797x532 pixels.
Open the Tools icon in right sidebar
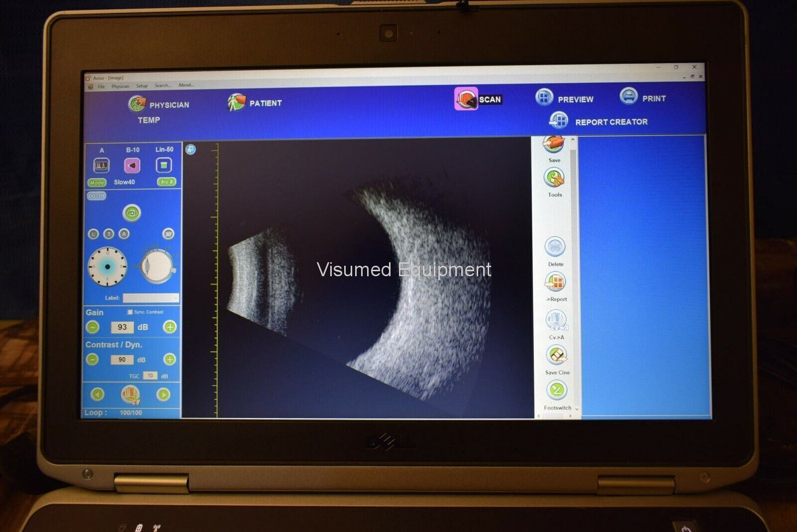(554, 179)
